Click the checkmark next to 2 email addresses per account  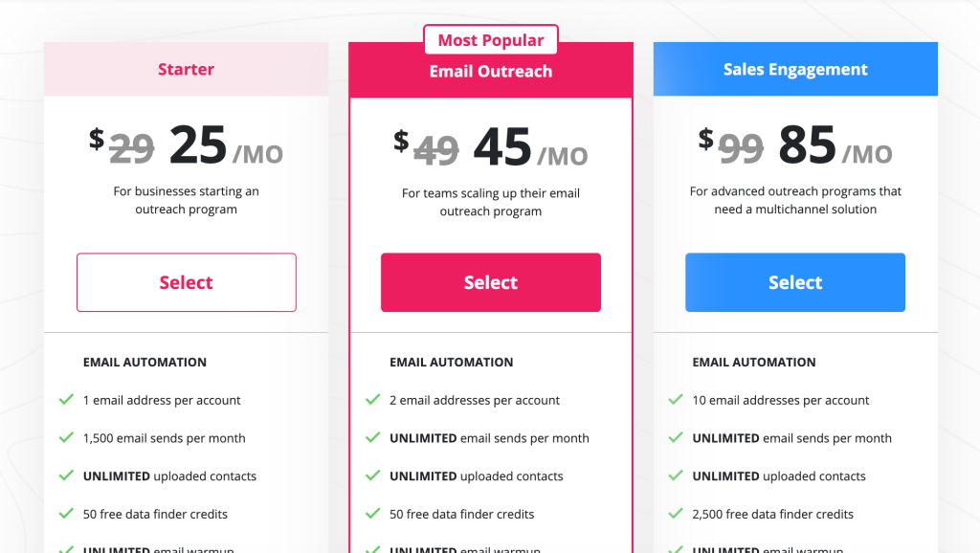373,400
